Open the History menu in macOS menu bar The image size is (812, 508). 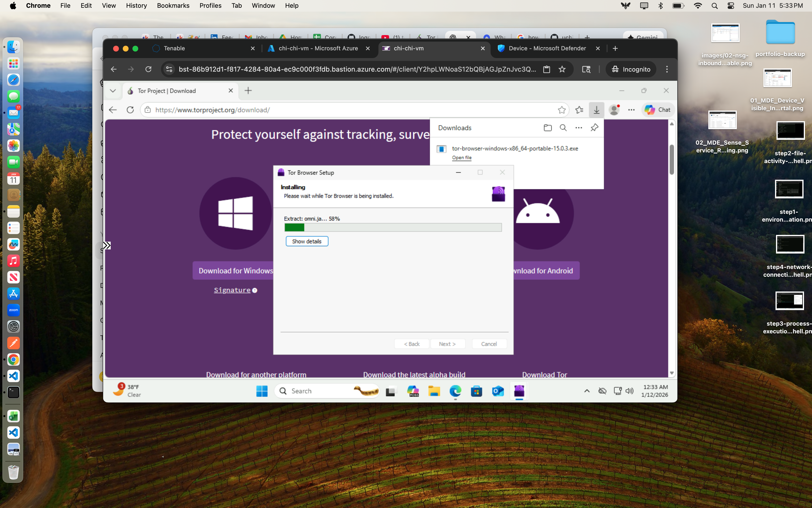click(x=136, y=6)
